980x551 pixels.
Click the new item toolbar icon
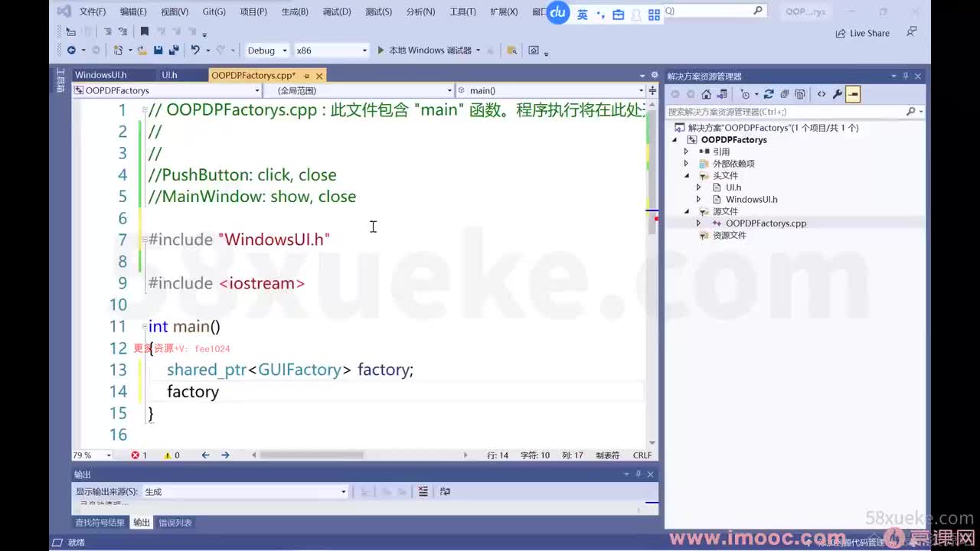118,50
